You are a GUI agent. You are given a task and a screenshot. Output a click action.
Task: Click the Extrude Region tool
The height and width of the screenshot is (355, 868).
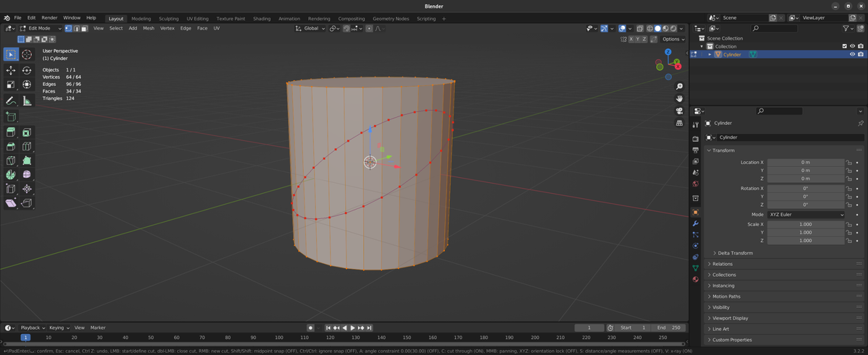point(11,132)
